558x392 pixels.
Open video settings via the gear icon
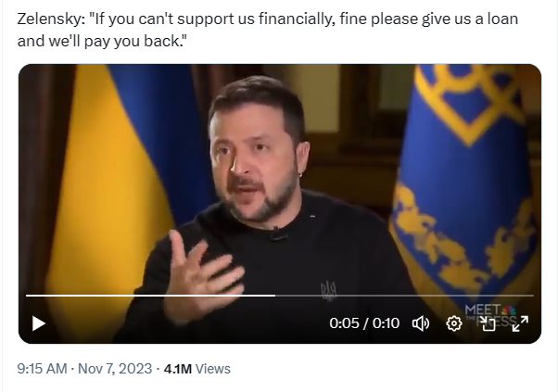pyautogui.click(x=454, y=323)
